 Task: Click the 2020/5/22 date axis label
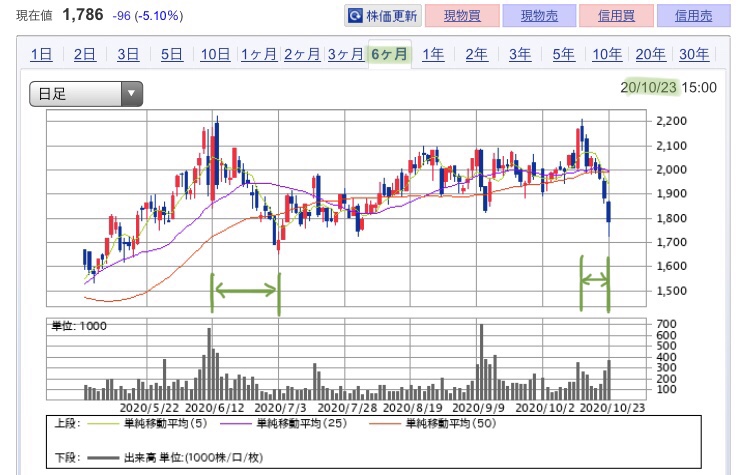pyautogui.click(x=149, y=408)
